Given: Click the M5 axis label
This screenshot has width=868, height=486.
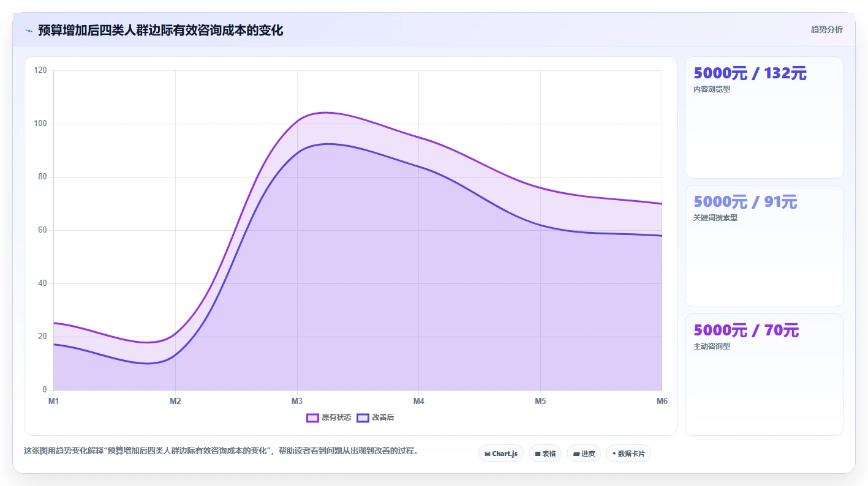Looking at the screenshot, I should (x=540, y=402).
